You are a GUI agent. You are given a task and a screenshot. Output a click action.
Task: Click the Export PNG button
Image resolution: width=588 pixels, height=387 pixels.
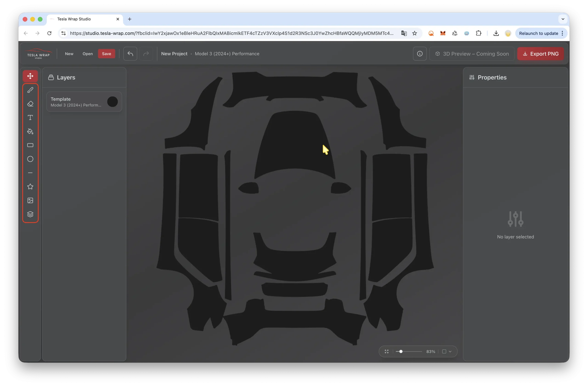tap(540, 54)
